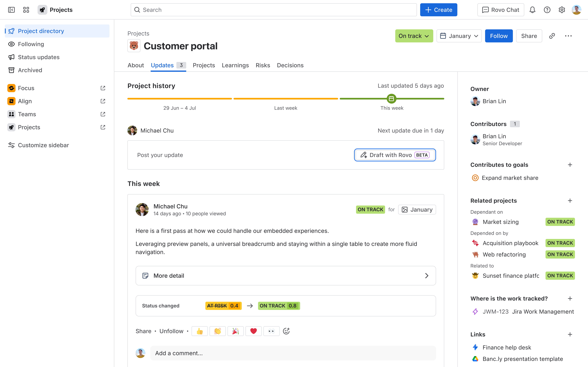
Task: Open the app switcher grid icon
Action: 26,10
